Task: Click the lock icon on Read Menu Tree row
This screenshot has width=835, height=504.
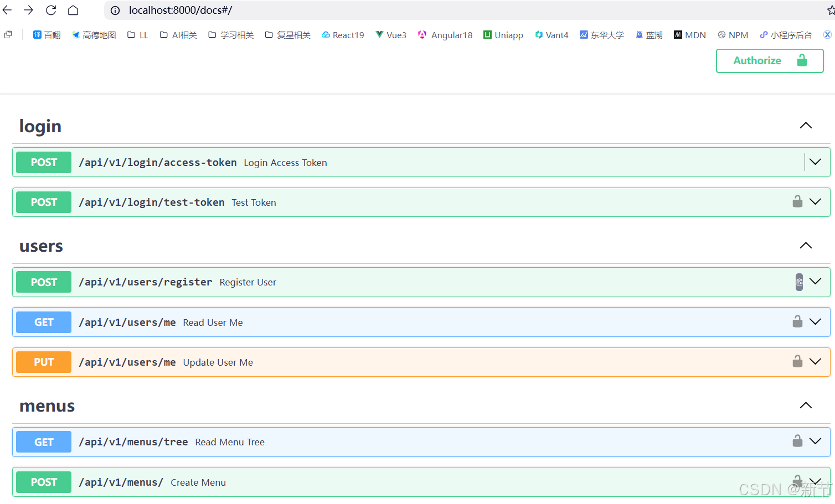Action: [x=797, y=441]
